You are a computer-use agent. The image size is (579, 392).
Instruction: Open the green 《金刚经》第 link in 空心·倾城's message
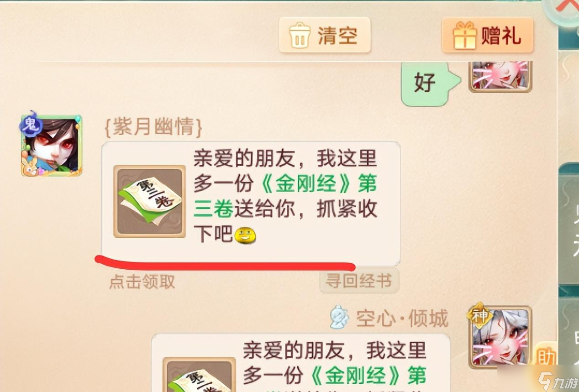367,376
